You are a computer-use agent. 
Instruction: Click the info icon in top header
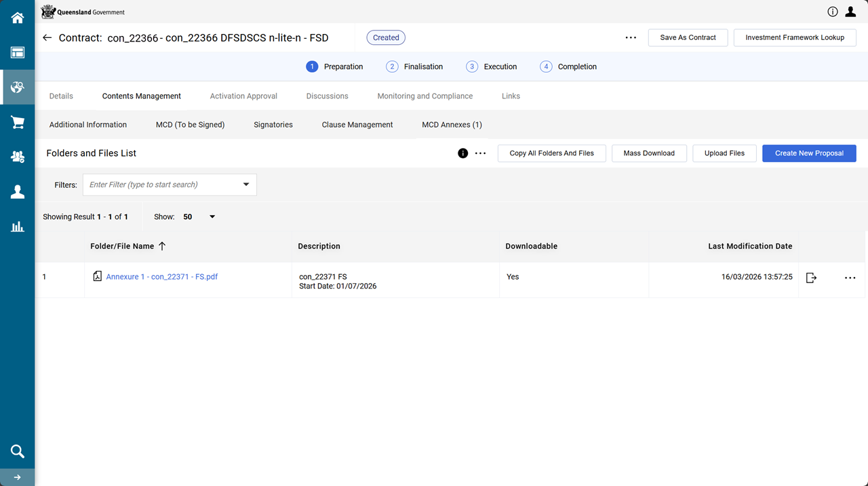(833, 12)
